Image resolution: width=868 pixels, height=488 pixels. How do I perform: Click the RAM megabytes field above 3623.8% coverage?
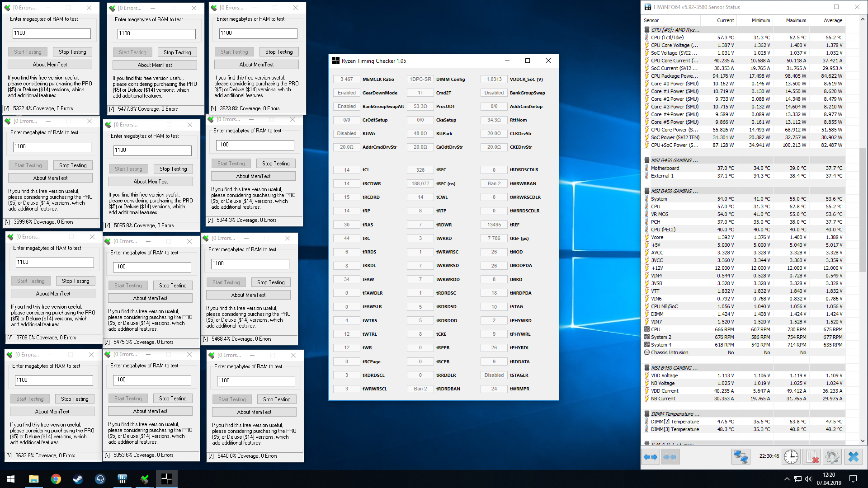(258, 33)
